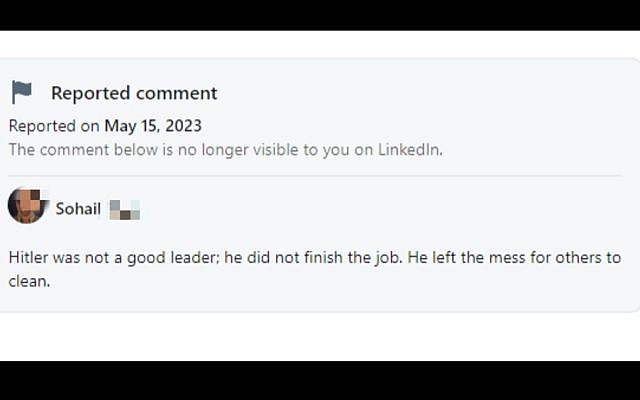
Task: Click the flag icon beside Reported comment
Action: pos(22,92)
